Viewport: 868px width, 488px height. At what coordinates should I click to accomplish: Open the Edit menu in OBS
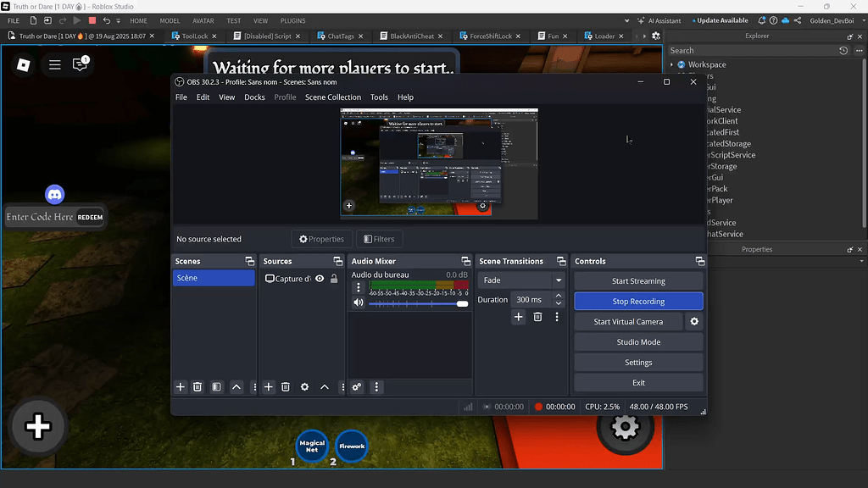tap(203, 97)
